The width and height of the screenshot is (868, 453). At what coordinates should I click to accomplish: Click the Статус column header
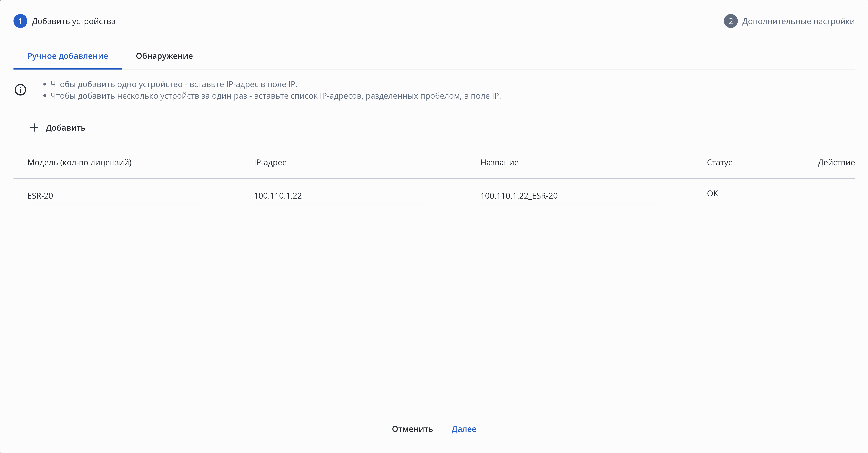tap(719, 162)
